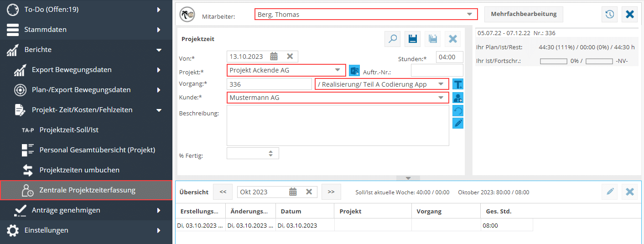
Task: Open the history clock icon at top right
Action: (609, 14)
